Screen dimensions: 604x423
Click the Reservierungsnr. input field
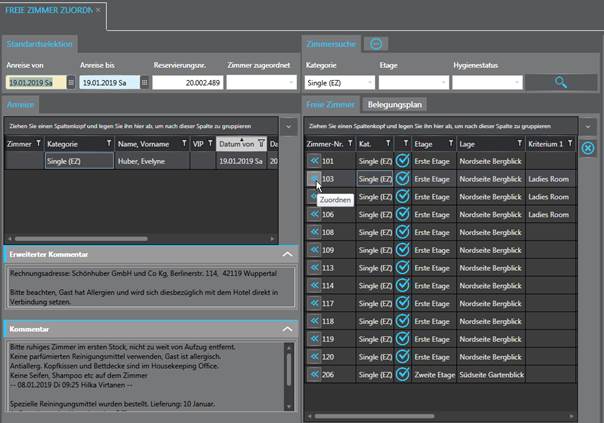(x=187, y=83)
